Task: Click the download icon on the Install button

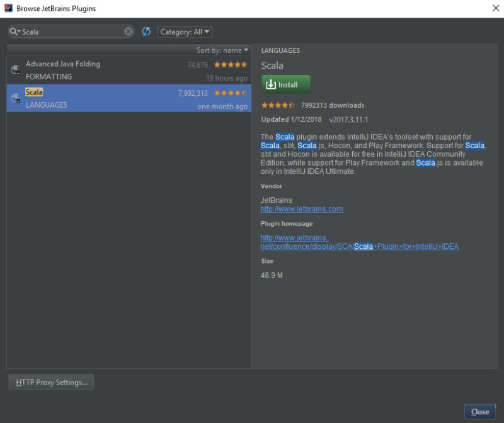Action: coord(272,83)
